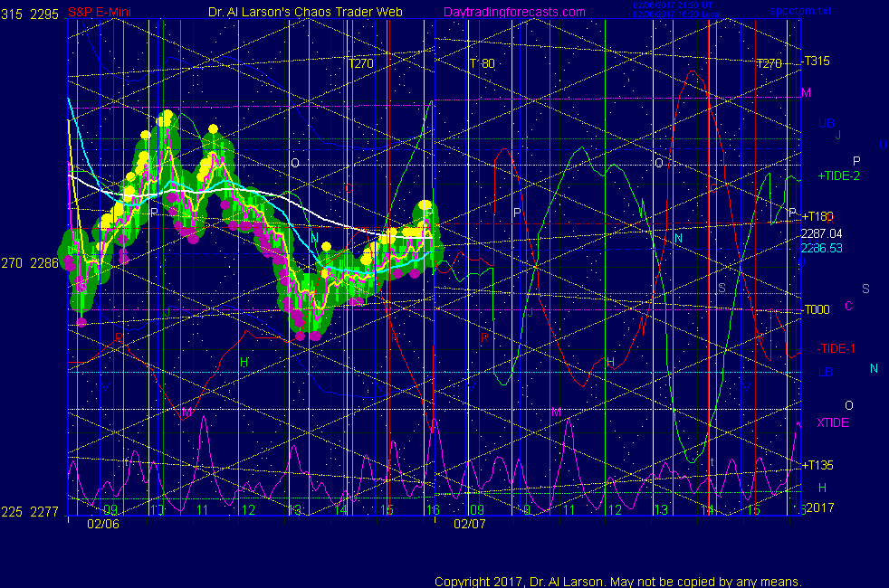Click the white 2287.04 price readout
The height and width of the screenshot is (588, 889).
pyautogui.click(x=822, y=233)
